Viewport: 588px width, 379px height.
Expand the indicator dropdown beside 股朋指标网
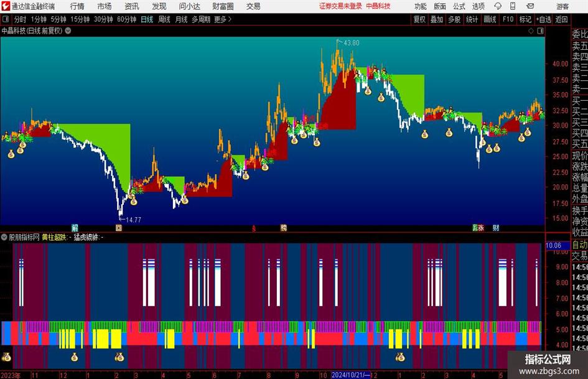[4, 237]
